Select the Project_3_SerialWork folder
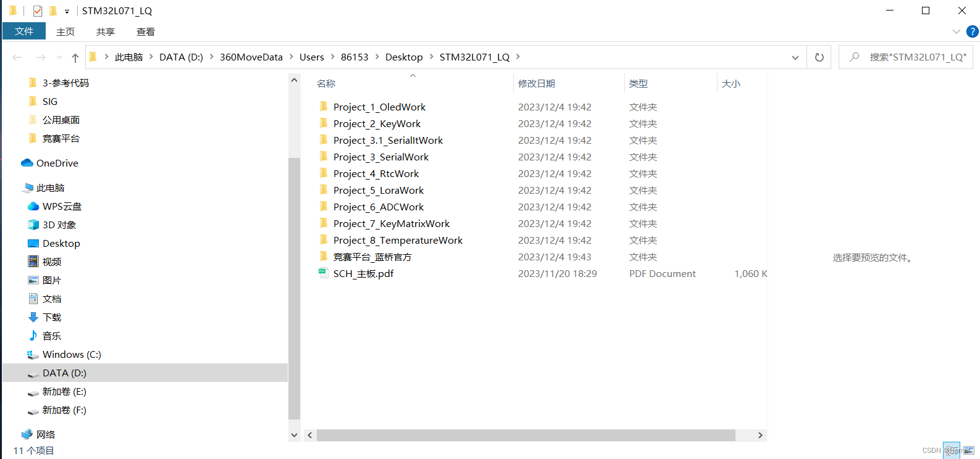Viewport: 980px width, 459px height. point(381,157)
